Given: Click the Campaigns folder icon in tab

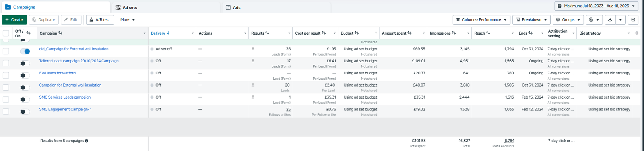Looking at the screenshot, I should tap(8, 7).
